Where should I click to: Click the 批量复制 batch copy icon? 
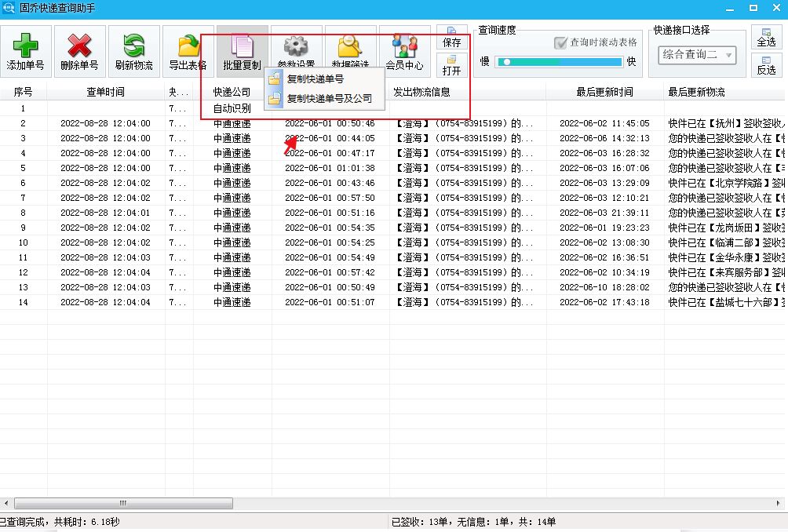click(243, 47)
